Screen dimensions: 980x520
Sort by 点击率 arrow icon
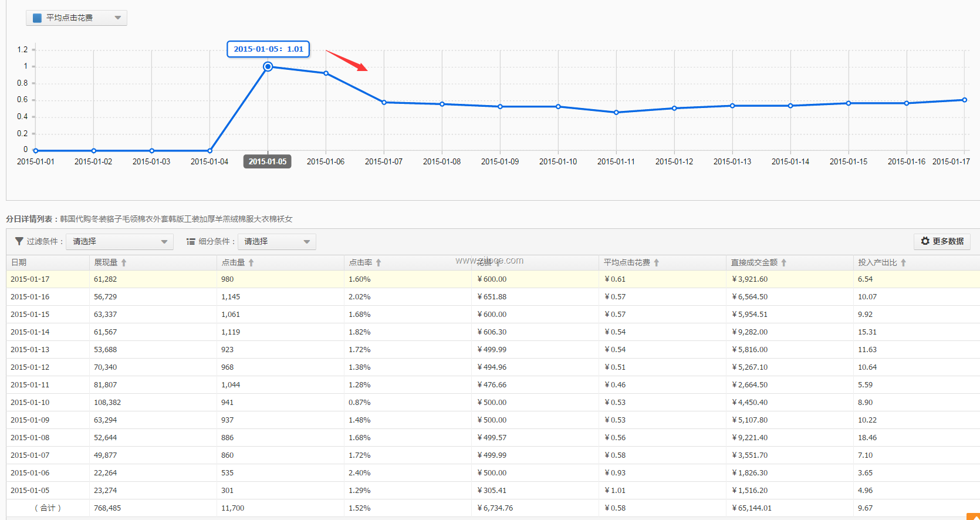(x=379, y=263)
